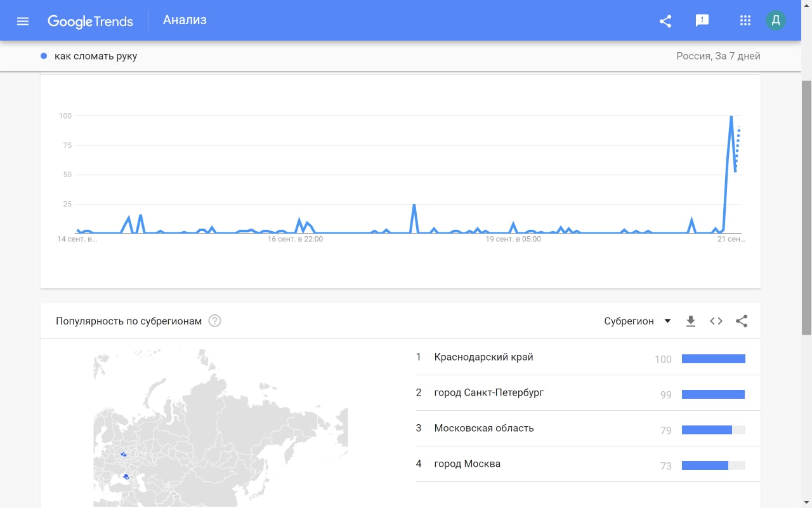Image resolution: width=812 pixels, height=508 pixels.
Task: Open the embed code icon
Action: [716, 321]
